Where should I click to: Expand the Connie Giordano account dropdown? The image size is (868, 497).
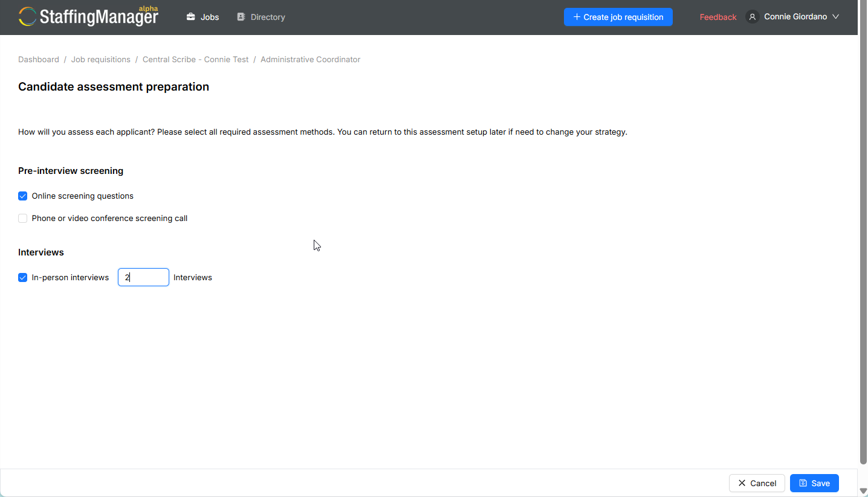(x=835, y=17)
